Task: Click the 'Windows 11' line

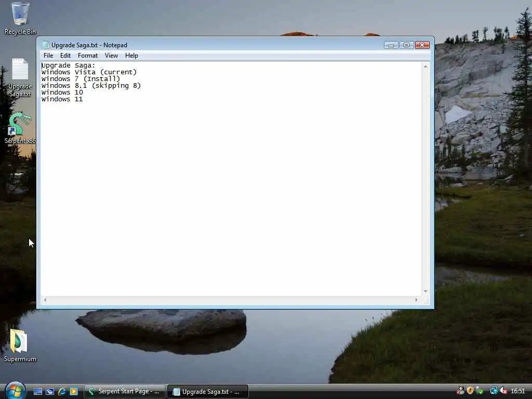Action: 62,99
